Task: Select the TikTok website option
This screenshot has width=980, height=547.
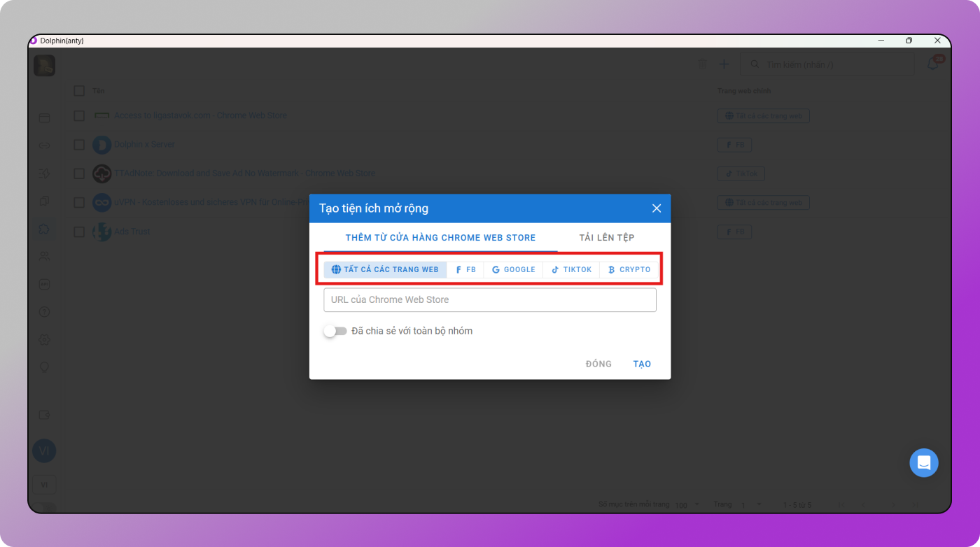Action: (571, 269)
